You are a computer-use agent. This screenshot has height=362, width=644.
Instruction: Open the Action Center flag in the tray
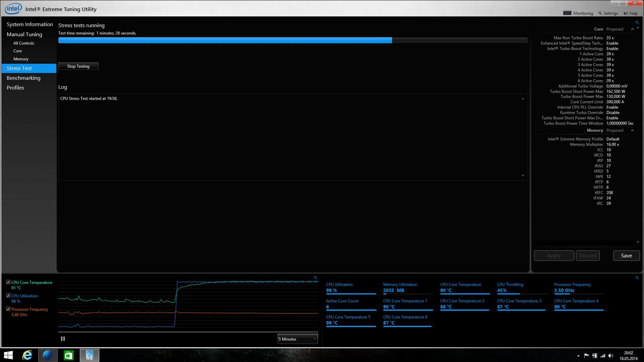pos(586,356)
